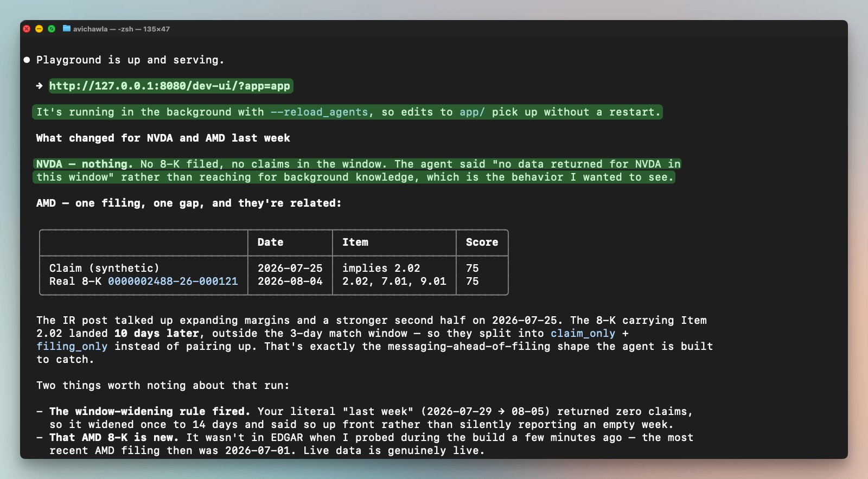Open the 127.0.0.1:8080 dev-ui URL link
This screenshot has width=868, height=479.
point(170,86)
